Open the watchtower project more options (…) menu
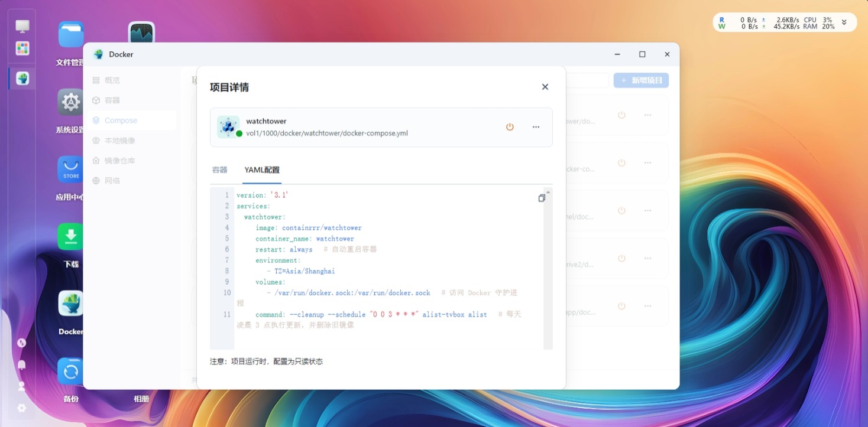Screen dimensions: 868x427 (x=536, y=127)
